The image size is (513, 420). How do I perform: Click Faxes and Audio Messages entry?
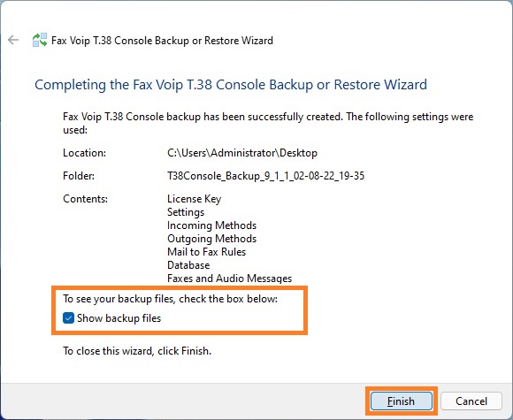(229, 279)
